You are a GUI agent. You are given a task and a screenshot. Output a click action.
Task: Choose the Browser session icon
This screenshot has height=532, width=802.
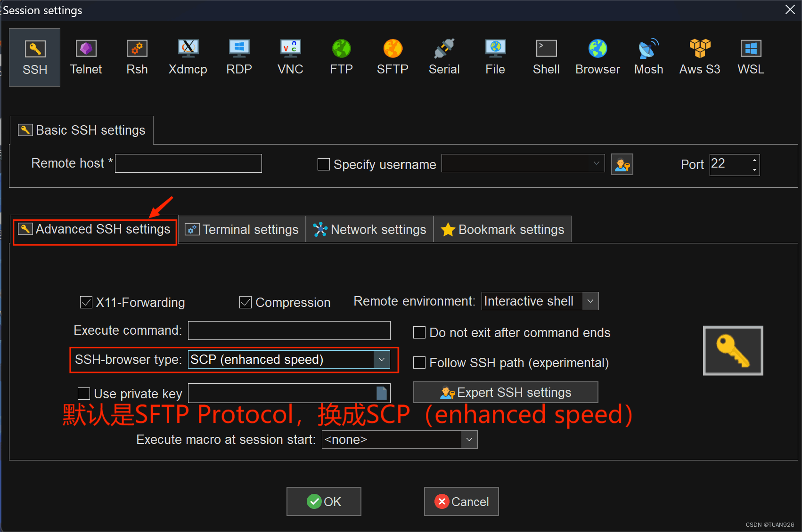click(597, 57)
